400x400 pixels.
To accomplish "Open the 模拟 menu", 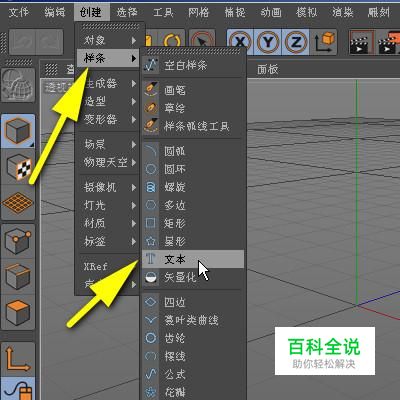I will (x=307, y=13).
